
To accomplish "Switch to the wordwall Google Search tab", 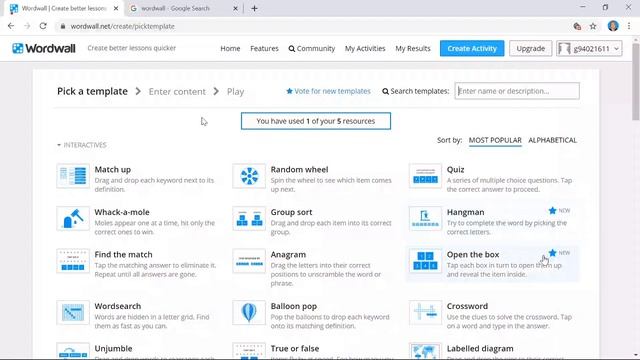I will click(176, 8).
